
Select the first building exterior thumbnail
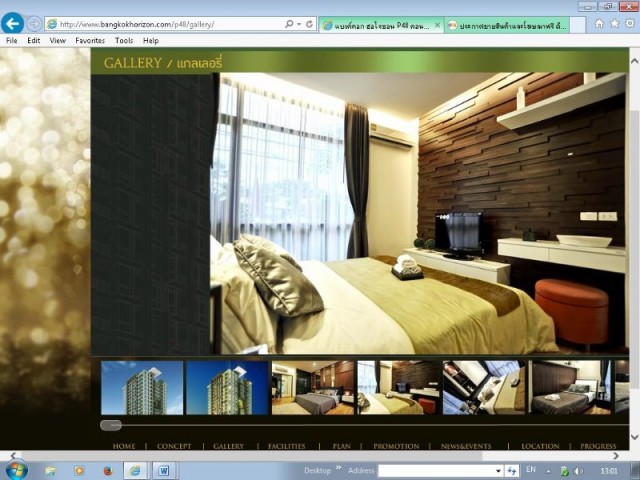pyautogui.click(x=142, y=388)
